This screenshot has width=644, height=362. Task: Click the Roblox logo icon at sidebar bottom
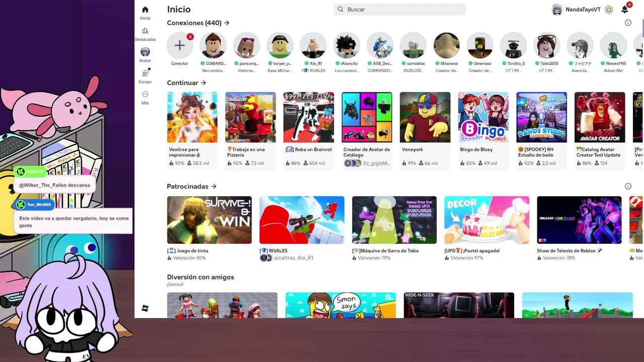[145, 308]
